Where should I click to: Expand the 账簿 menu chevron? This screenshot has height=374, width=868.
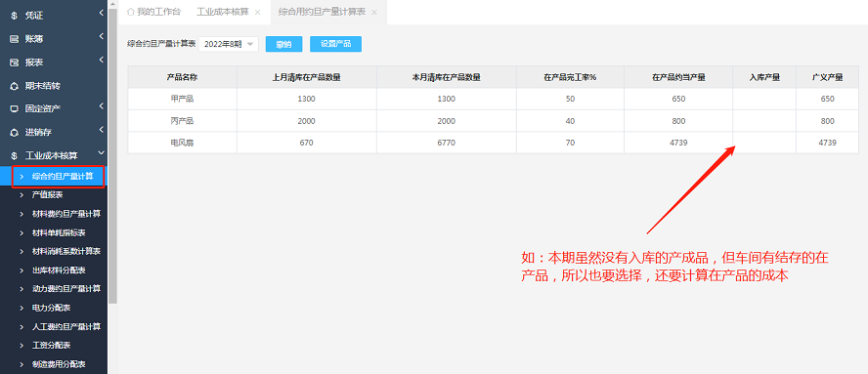point(102,36)
